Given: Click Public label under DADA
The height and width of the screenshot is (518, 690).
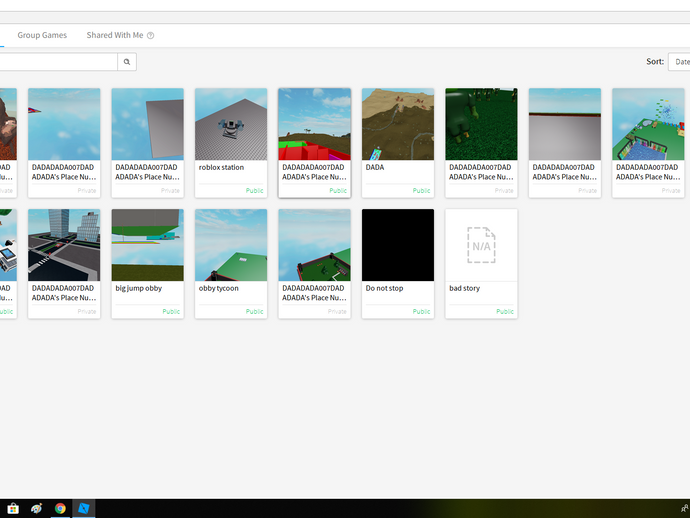Looking at the screenshot, I should coord(421,191).
